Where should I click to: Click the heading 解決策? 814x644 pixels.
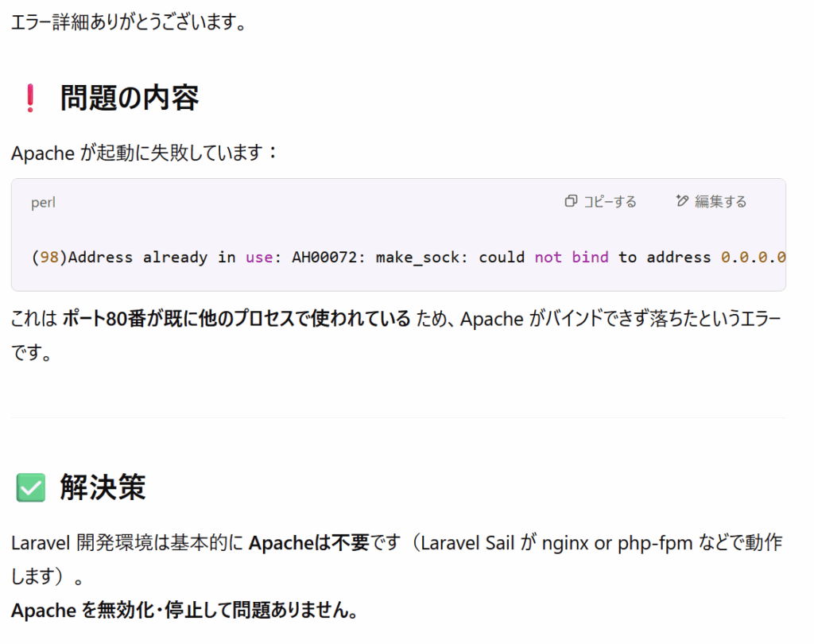click(103, 487)
